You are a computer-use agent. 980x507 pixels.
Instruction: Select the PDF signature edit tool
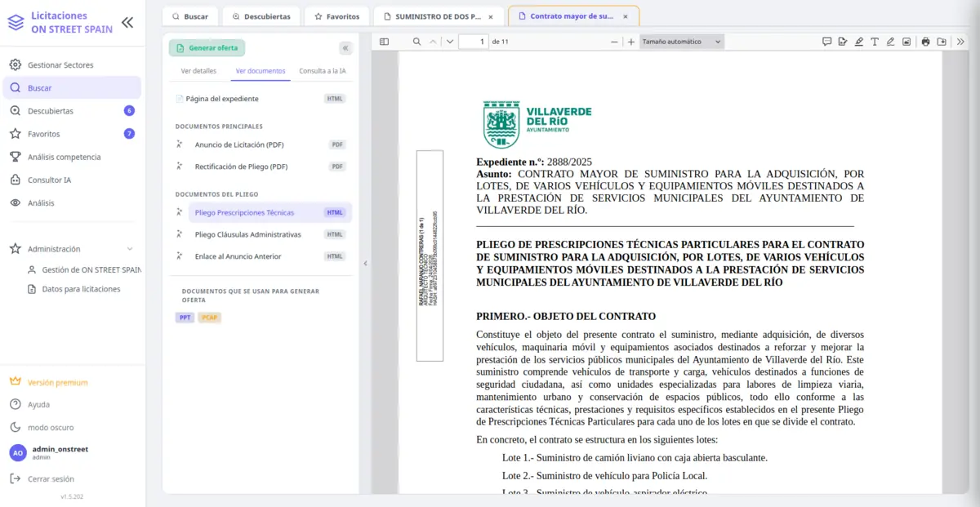[842, 42]
